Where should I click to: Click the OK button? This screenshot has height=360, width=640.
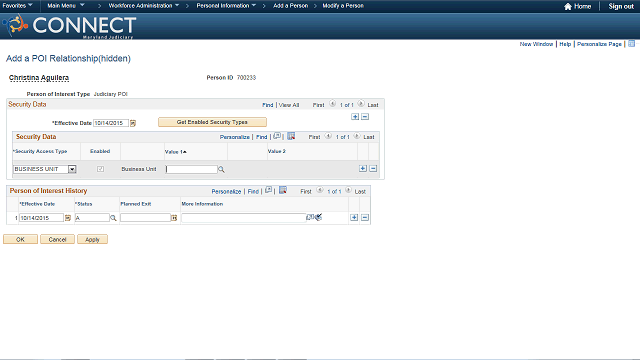(x=20, y=240)
